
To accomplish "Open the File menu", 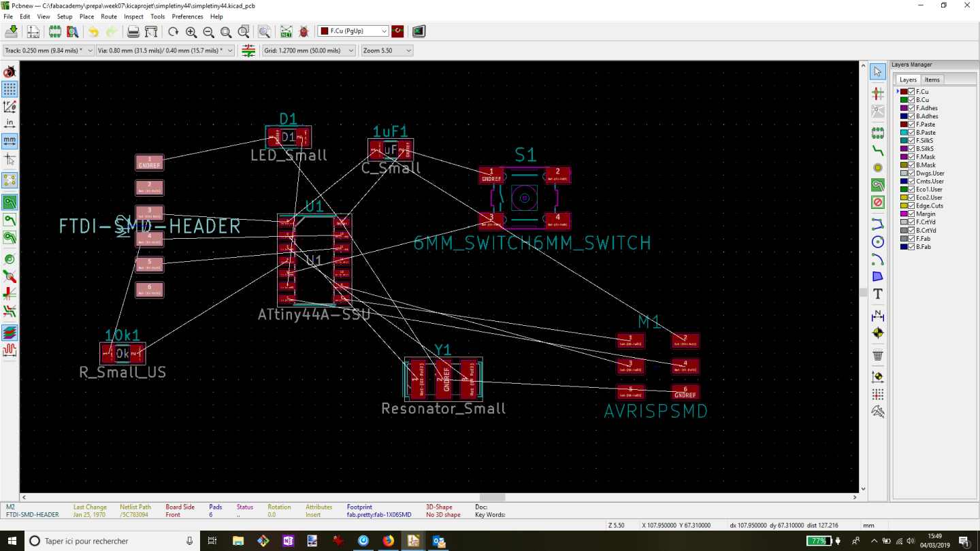I will click(x=9, y=16).
